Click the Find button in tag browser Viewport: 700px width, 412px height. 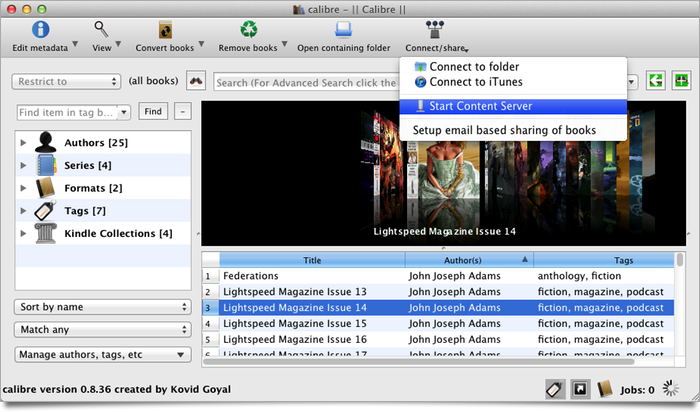[153, 112]
